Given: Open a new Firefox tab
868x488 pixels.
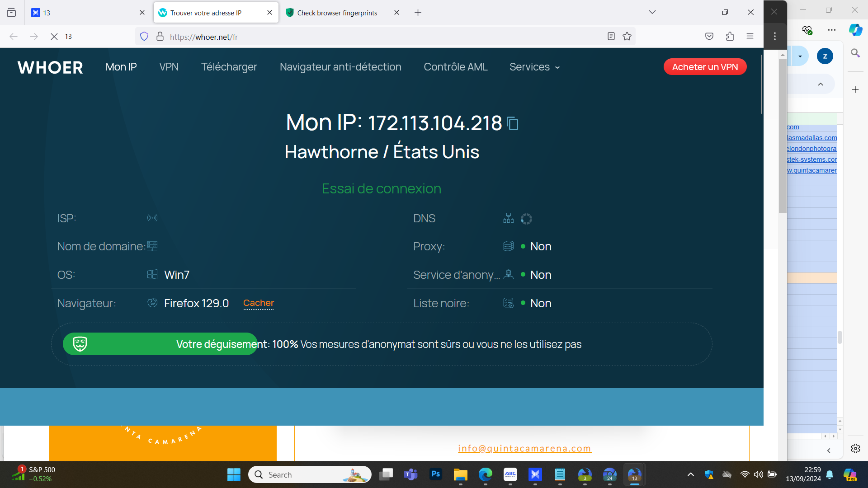Looking at the screenshot, I should (x=418, y=13).
